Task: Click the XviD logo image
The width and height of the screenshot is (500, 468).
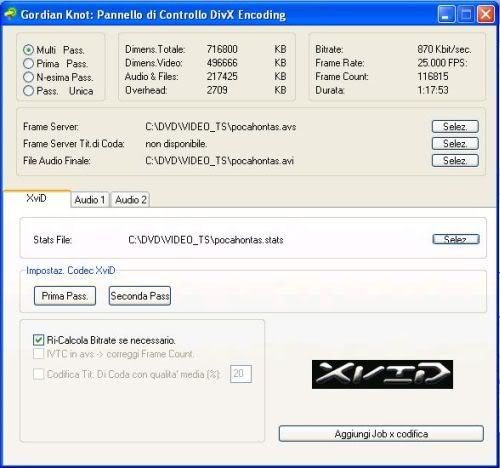Action: [x=382, y=374]
